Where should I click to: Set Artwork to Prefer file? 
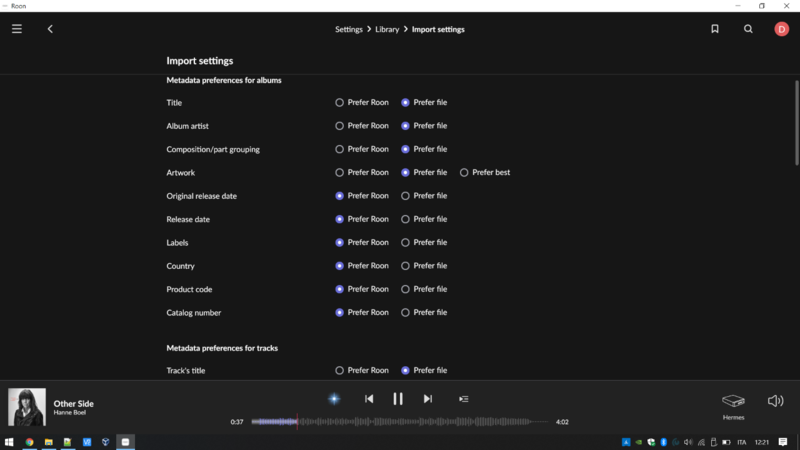pyautogui.click(x=424, y=173)
